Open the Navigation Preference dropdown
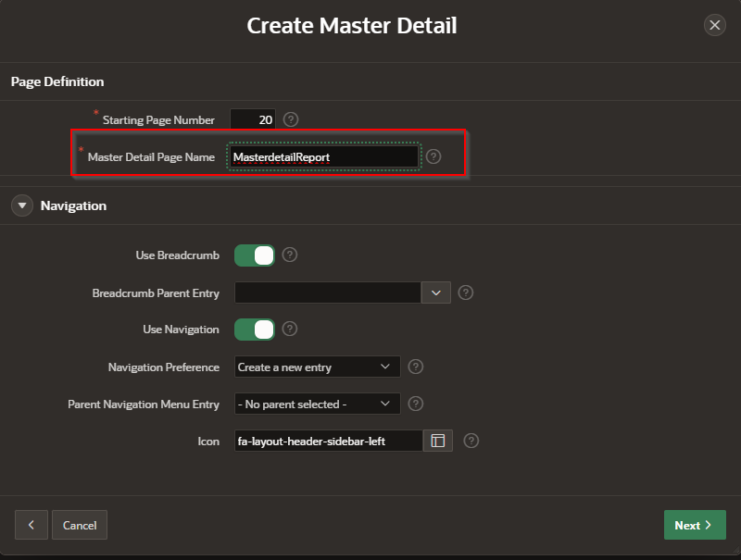Viewport: 741px width, 560px height. pyautogui.click(x=318, y=367)
